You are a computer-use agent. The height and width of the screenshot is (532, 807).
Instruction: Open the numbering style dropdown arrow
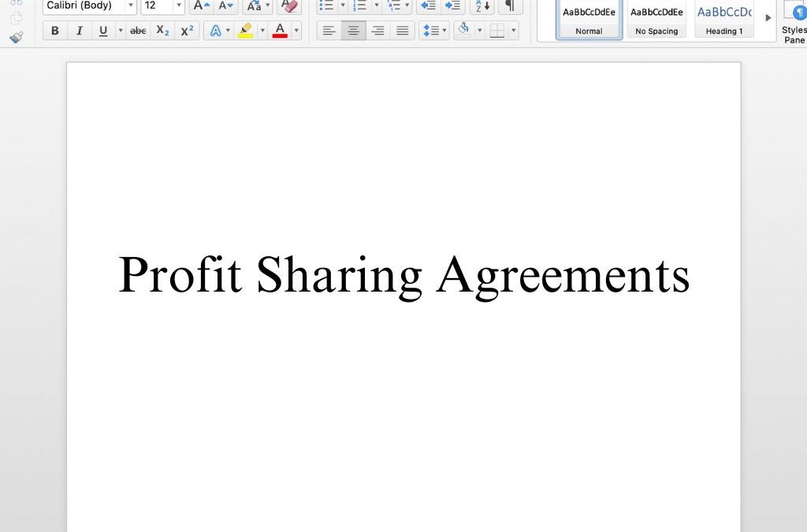(376, 6)
